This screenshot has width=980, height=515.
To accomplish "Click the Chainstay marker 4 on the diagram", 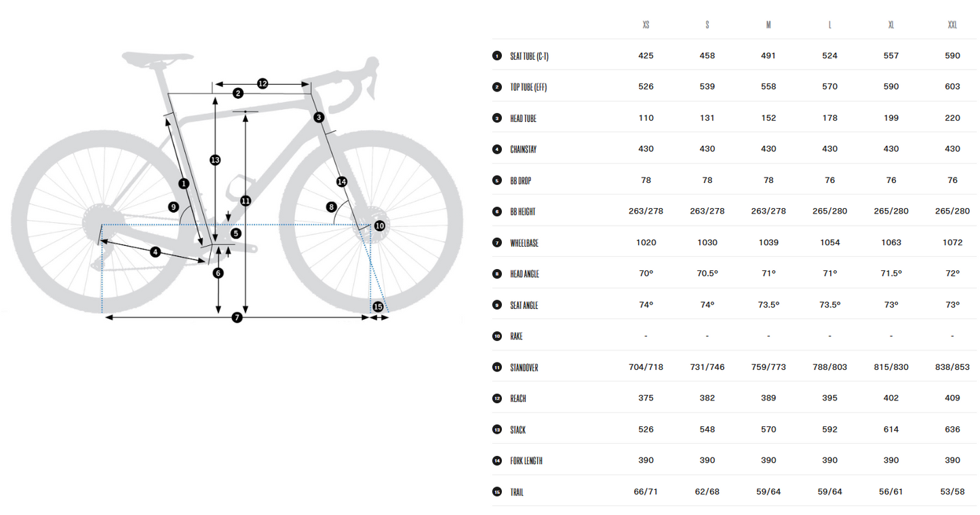I will pos(155,252).
